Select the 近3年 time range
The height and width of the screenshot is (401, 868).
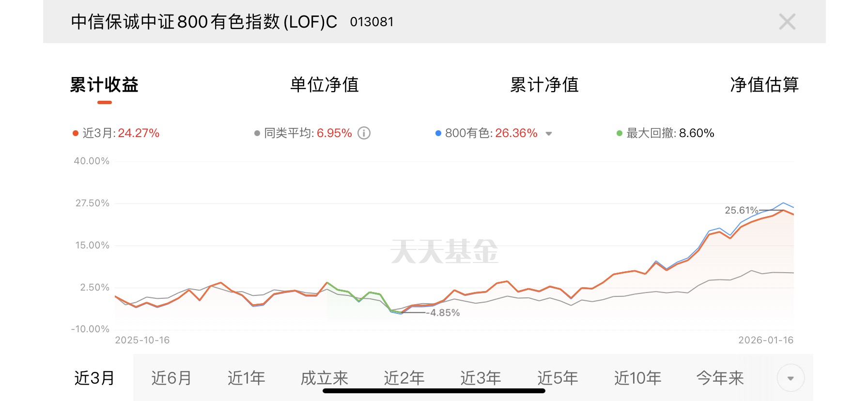[x=480, y=378]
